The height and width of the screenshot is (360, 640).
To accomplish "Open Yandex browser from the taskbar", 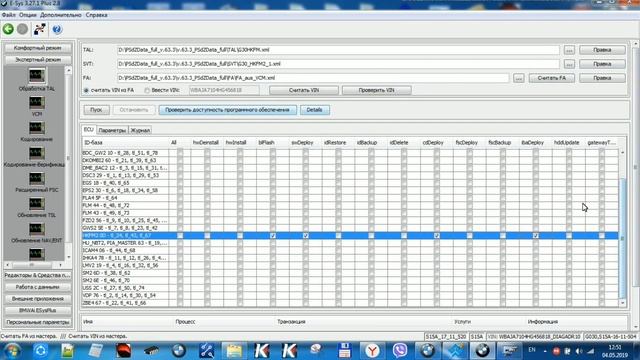I will (x=372, y=351).
